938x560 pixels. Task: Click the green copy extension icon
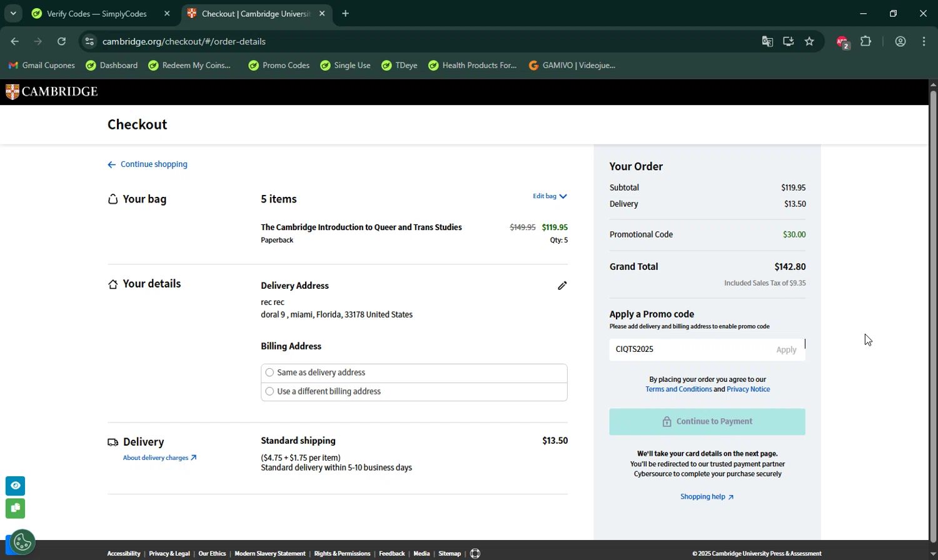pyautogui.click(x=16, y=508)
